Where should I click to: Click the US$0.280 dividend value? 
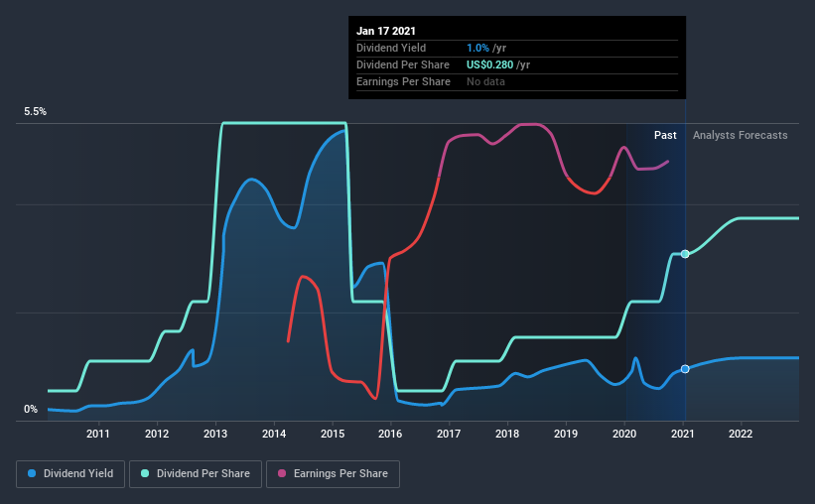pos(489,64)
